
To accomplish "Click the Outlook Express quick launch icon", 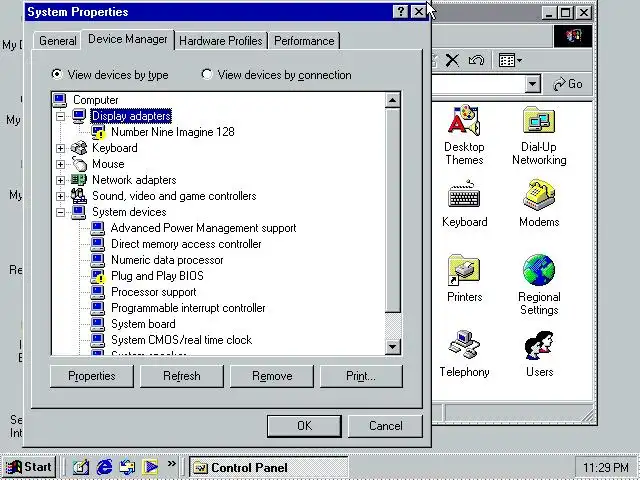I will click(x=127, y=467).
